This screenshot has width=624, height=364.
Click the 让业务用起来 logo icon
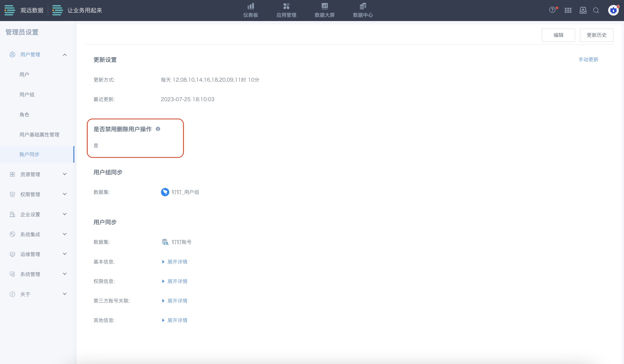tap(57, 10)
